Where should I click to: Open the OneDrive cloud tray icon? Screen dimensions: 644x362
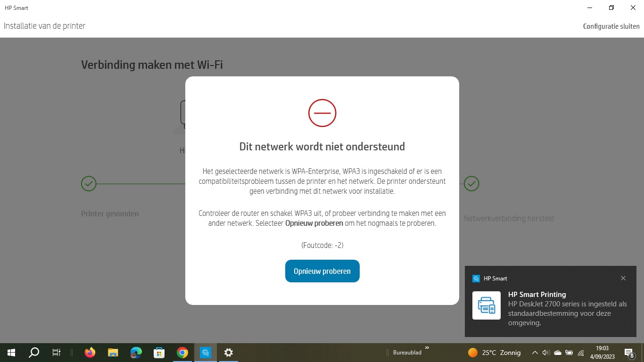[558, 353]
